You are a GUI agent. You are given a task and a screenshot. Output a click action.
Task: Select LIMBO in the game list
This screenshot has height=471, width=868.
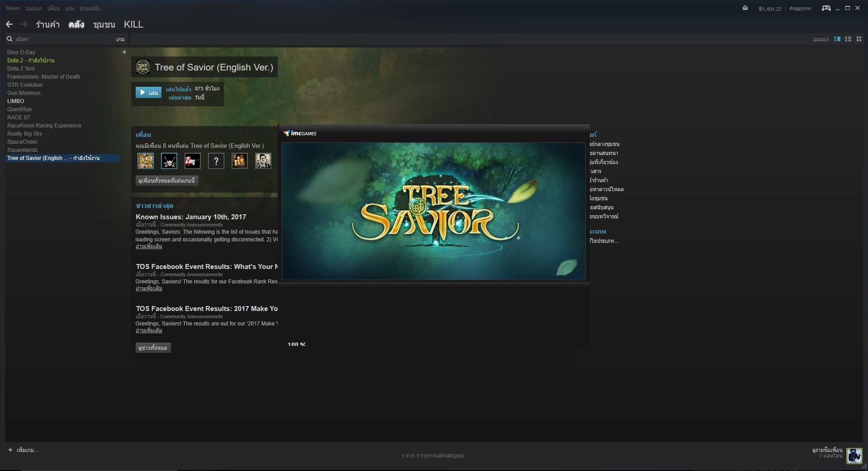coord(16,101)
